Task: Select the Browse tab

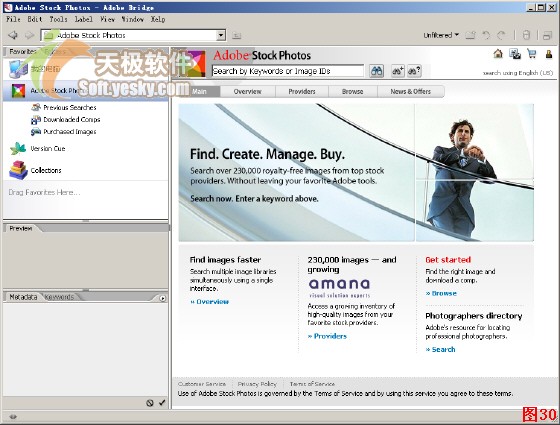Action: click(x=352, y=91)
